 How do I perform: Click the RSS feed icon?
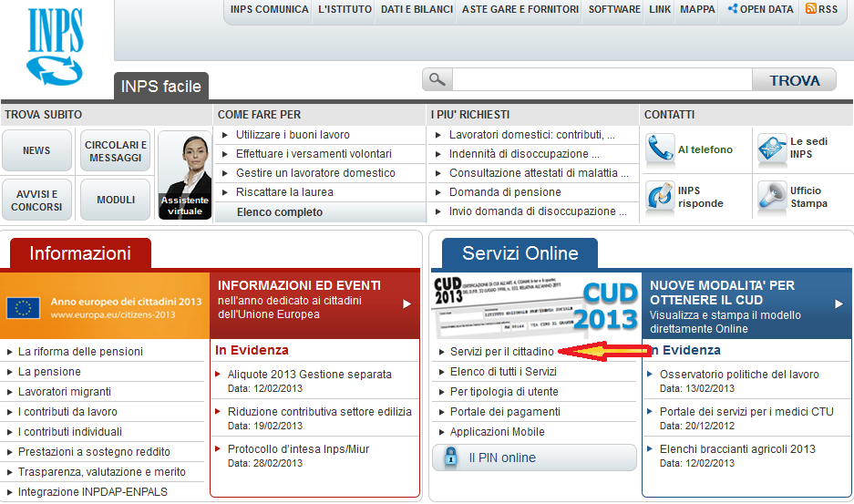(x=809, y=9)
